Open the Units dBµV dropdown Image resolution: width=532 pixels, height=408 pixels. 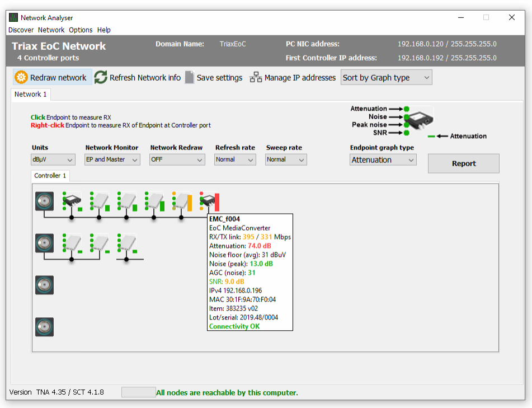53,160
